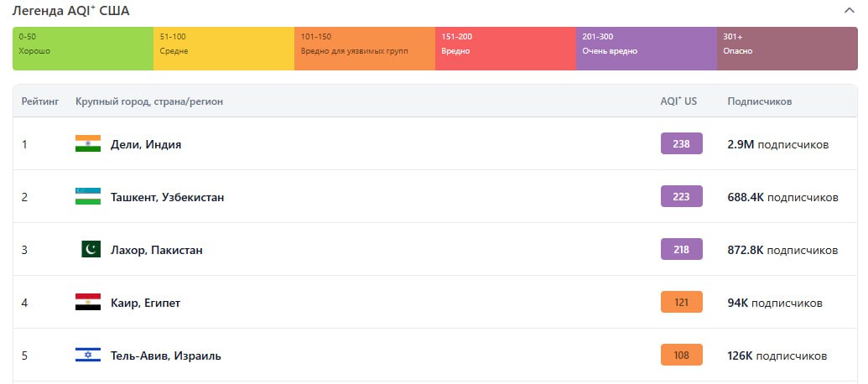Viewport: 868px width, 384px height.
Task: Click the red 151-200 Вредно swatch
Action: point(505,49)
